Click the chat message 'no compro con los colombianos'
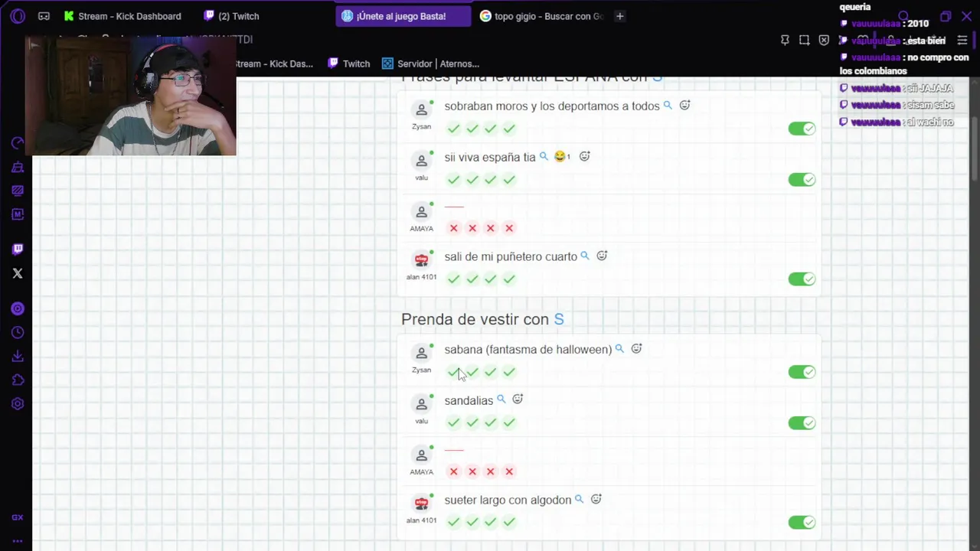This screenshot has height=551, width=980. (x=904, y=64)
